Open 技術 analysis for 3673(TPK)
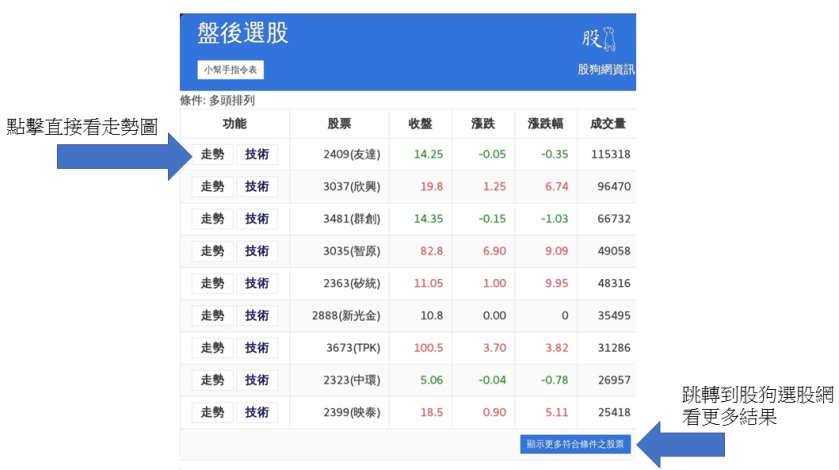Viewport: 839px width, 470px height. tap(257, 347)
